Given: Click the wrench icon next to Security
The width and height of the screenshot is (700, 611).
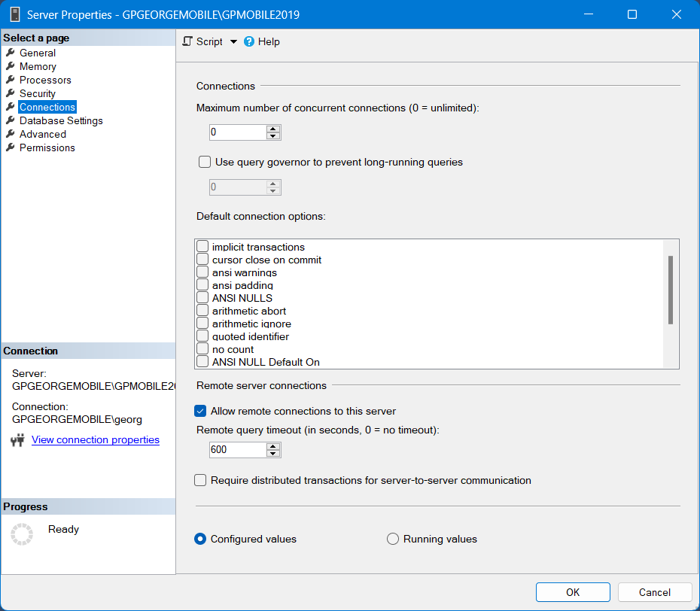Looking at the screenshot, I should 11,93.
